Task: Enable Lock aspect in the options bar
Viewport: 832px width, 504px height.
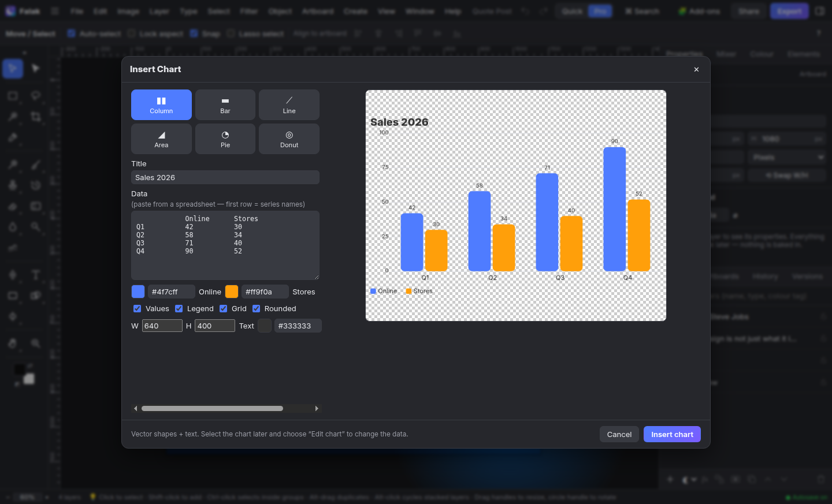Action: (x=131, y=33)
